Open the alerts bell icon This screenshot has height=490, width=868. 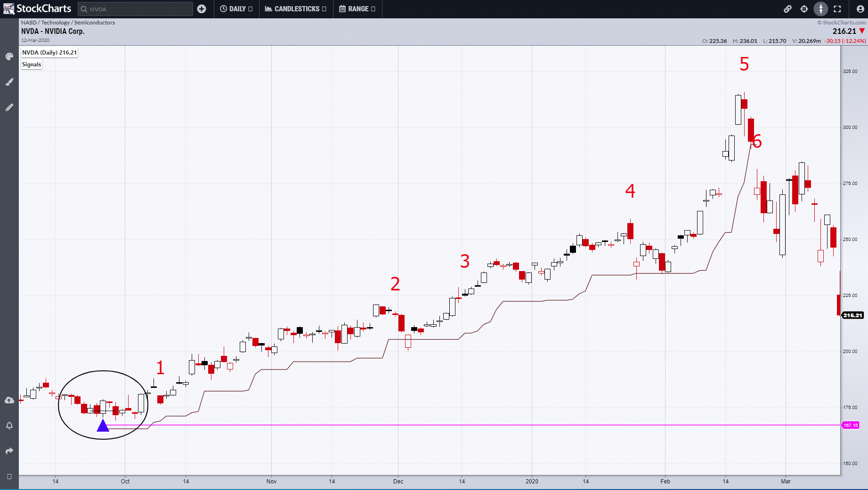pyautogui.click(x=9, y=426)
